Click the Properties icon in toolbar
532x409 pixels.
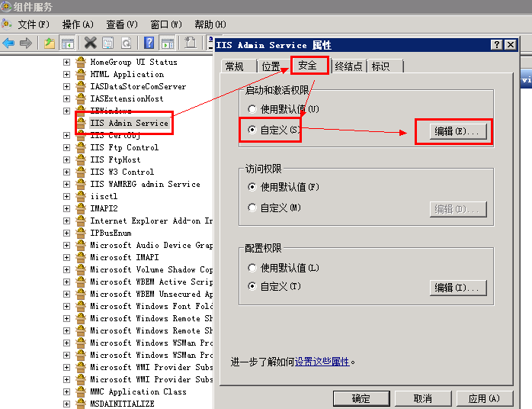tap(108, 43)
